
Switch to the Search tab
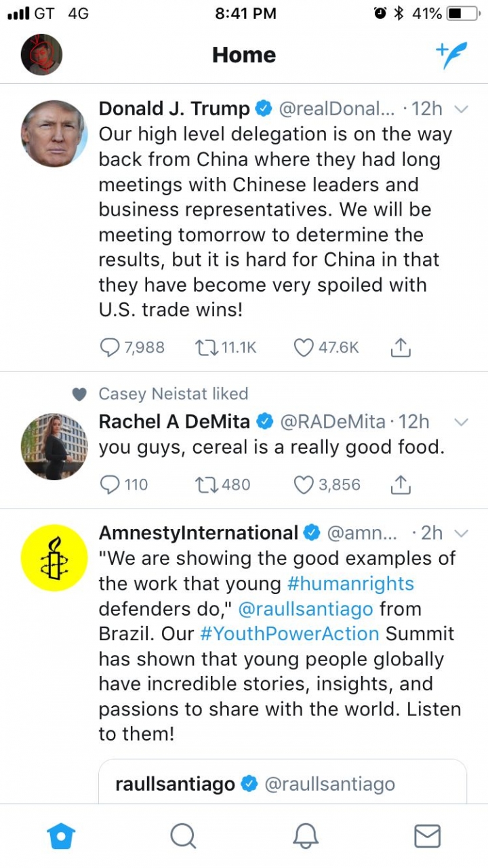[x=183, y=836]
